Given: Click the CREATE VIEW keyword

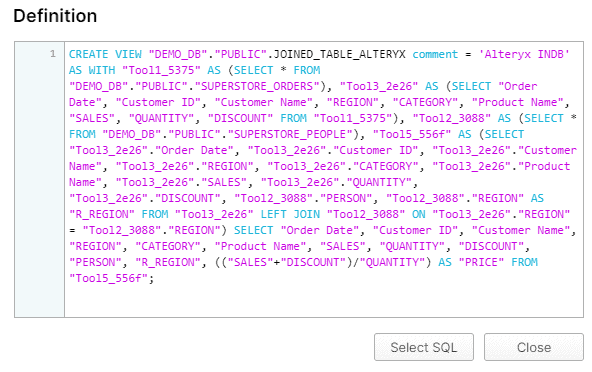Looking at the screenshot, I should pyautogui.click(x=105, y=54).
